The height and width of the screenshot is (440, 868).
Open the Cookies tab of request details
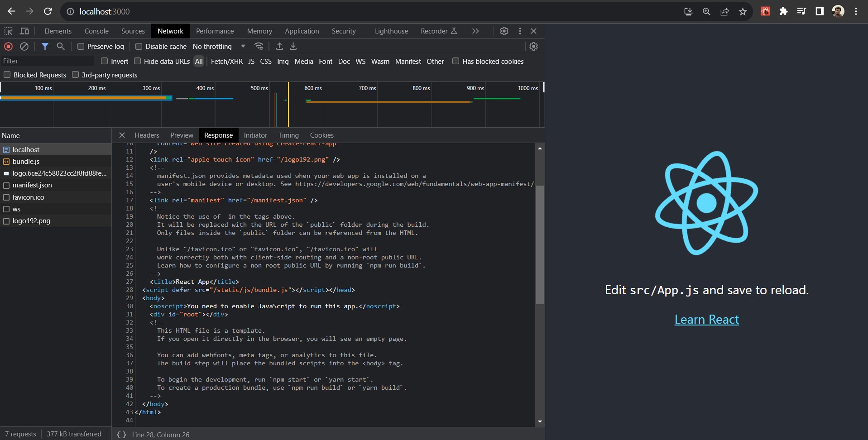[321, 135]
